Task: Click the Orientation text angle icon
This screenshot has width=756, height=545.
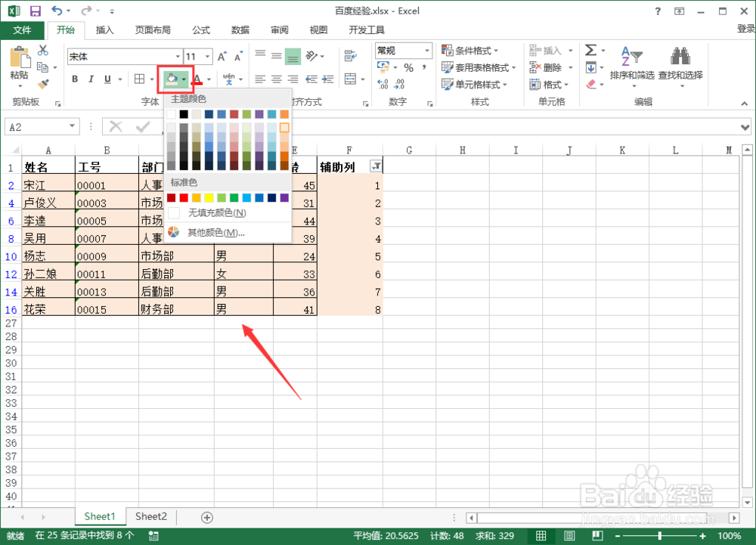Action: 312,56
